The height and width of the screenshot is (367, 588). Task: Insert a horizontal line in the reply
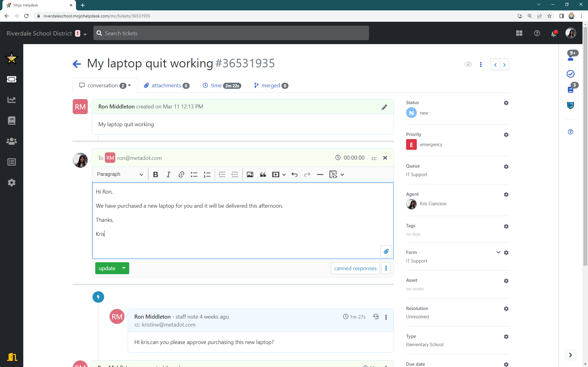pos(320,174)
